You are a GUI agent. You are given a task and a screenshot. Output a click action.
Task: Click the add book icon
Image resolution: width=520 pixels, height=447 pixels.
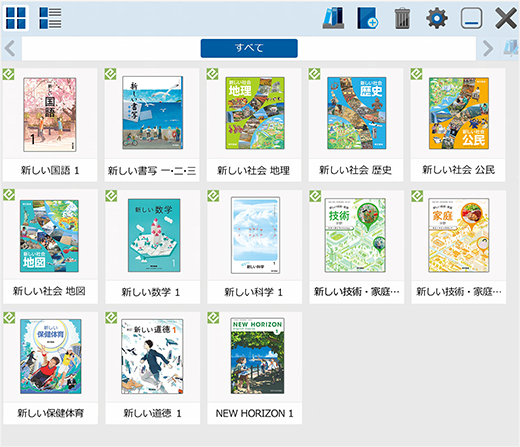coord(367,18)
